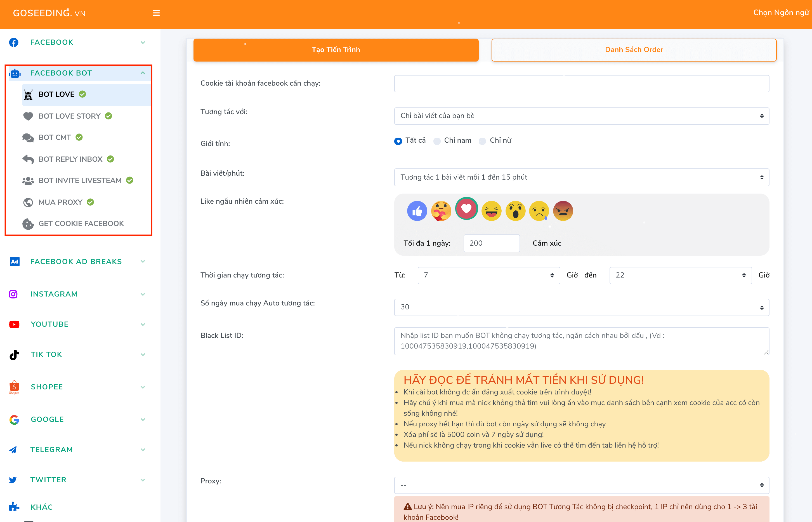
Task: Click the Google logo icon
Action: [x=14, y=420]
